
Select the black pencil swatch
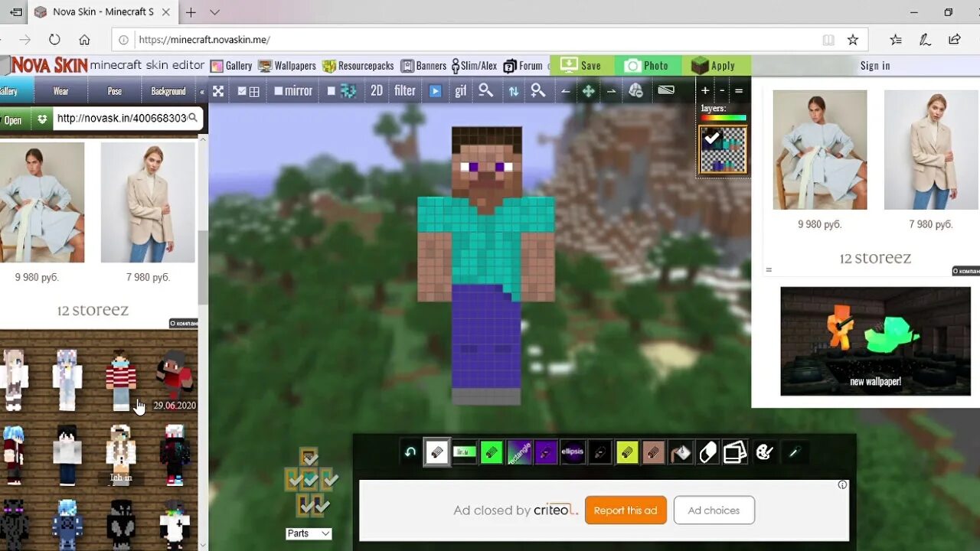pyautogui.click(x=599, y=452)
